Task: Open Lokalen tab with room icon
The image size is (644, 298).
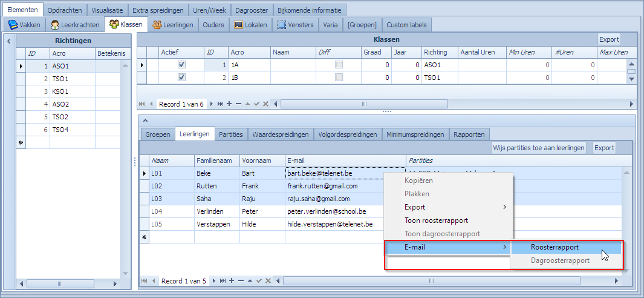Action: pos(250,25)
